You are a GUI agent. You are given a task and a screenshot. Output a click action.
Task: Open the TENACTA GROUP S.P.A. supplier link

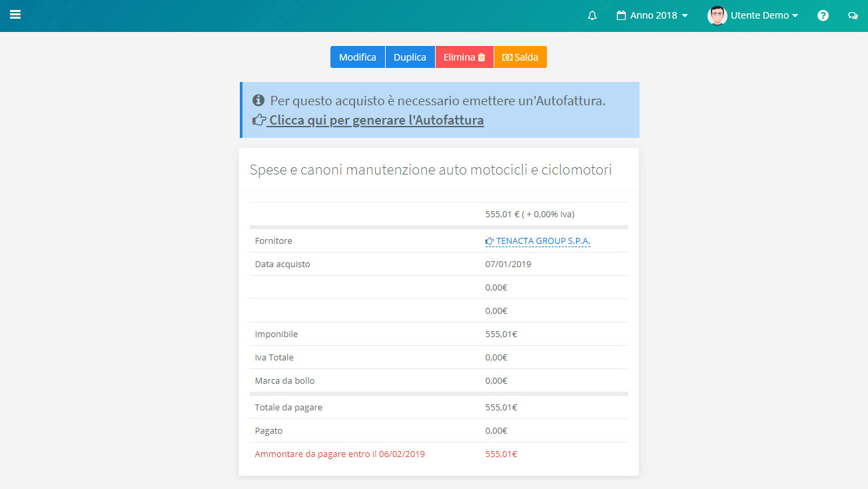point(543,241)
